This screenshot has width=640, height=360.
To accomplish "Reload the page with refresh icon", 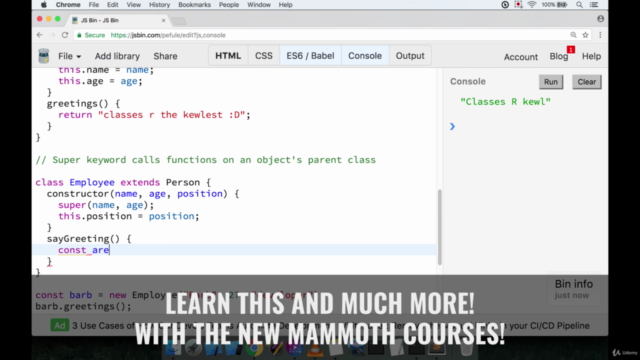I will pyautogui.click(x=65, y=35).
